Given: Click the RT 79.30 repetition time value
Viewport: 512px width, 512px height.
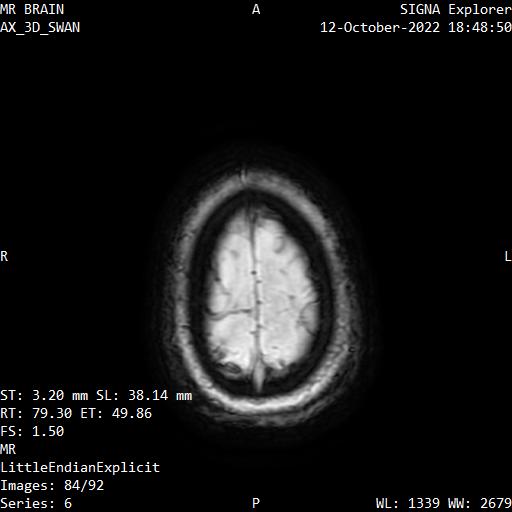Looking at the screenshot, I should pos(36,413).
